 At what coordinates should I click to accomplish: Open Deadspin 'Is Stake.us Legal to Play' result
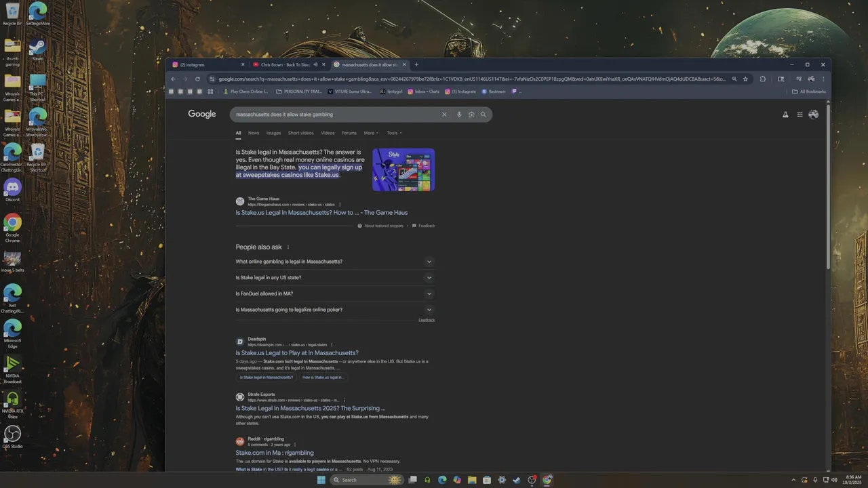pos(297,353)
